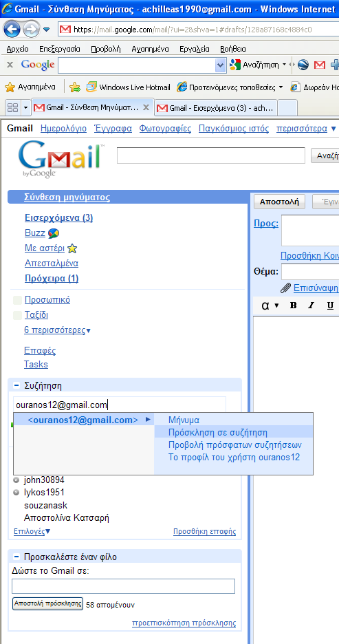Open the Προσωπικό label
The height and width of the screenshot is (644, 339).
[47, 300]
